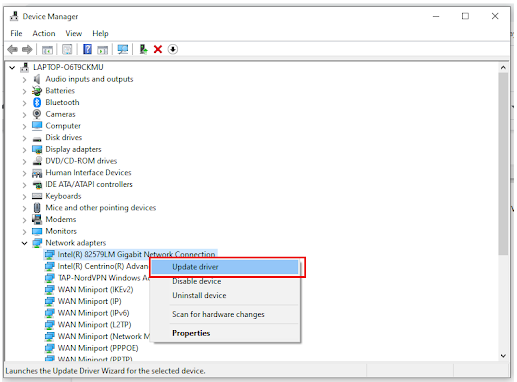Select TAP-NordVPN Windows Adapter
This screenshot has height=382, width=517.
(x=103, y=278)
